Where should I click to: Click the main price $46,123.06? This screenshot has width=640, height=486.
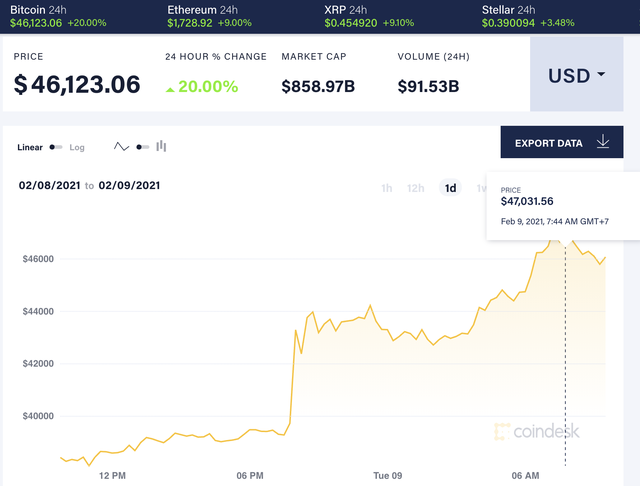coord(77,84)
